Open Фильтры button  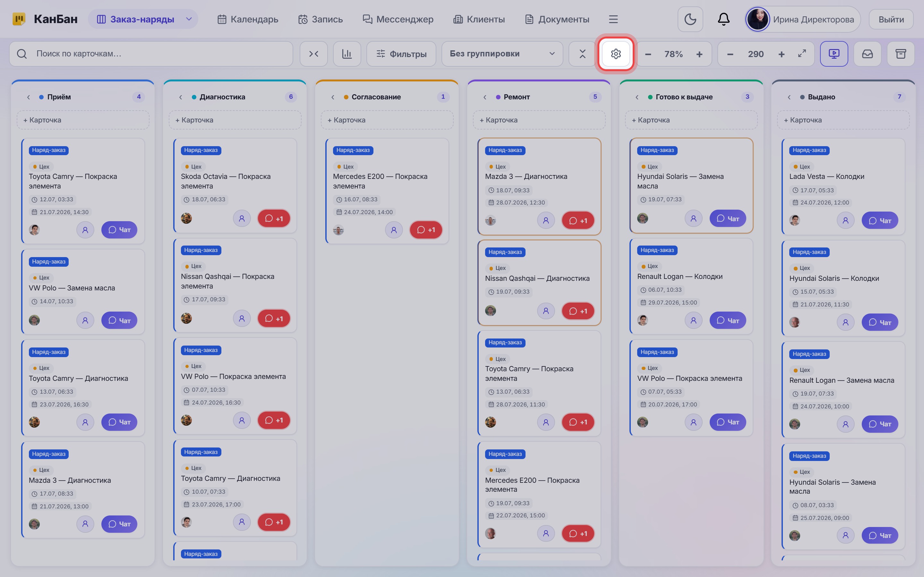[x=401, y=54]
